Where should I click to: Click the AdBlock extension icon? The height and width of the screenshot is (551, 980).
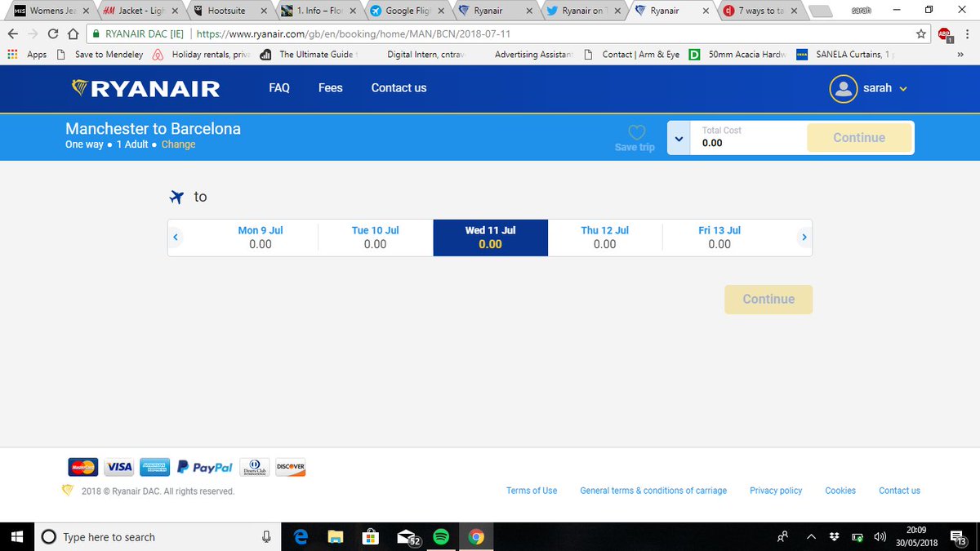pyautogui.click(x=945, y=33)
